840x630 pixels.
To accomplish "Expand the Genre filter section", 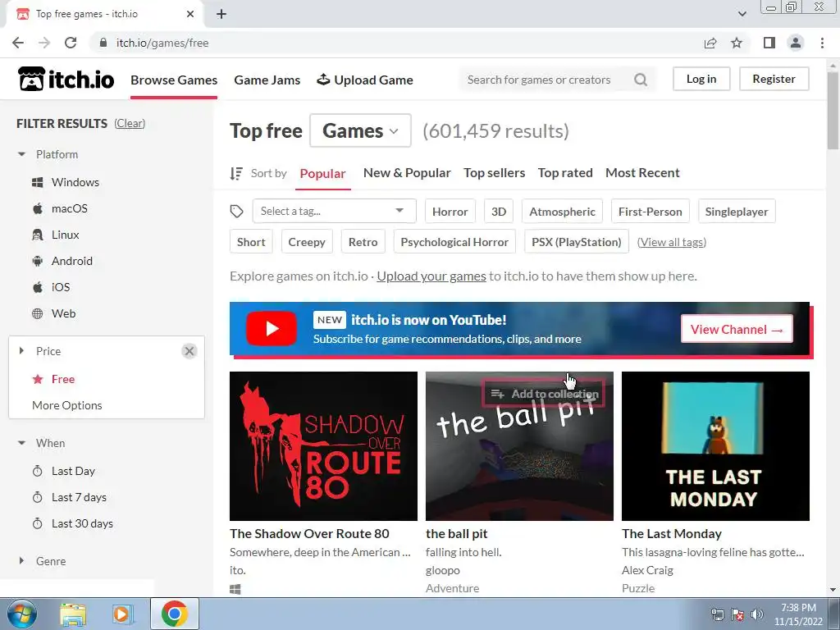I will click(21, 561).
